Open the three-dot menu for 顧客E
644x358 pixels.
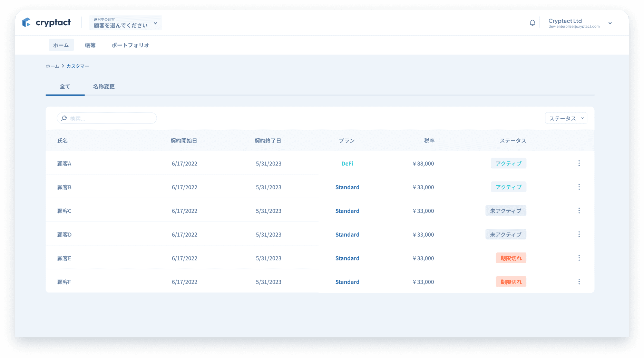(x=579, y=258)
